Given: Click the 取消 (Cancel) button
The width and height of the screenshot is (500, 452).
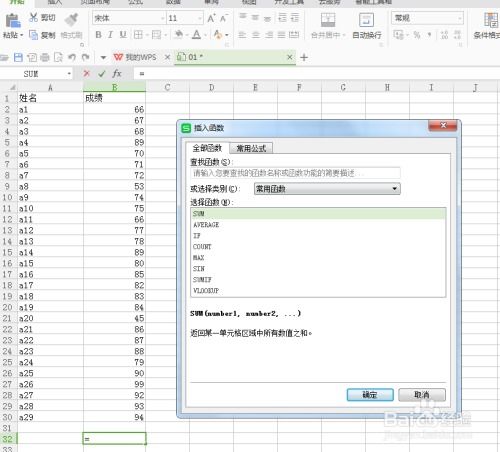Looking at the screenshot, I should pyautogui.click(x=422, y=395).
